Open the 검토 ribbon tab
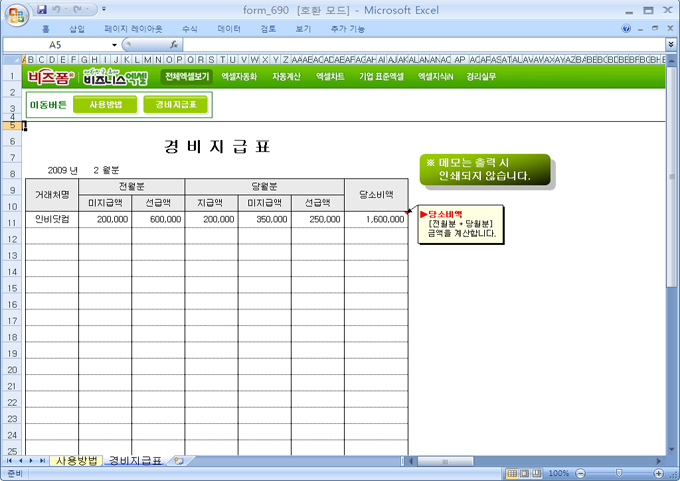Viewport: 680px width, 481px height. [x=268, y=29]
